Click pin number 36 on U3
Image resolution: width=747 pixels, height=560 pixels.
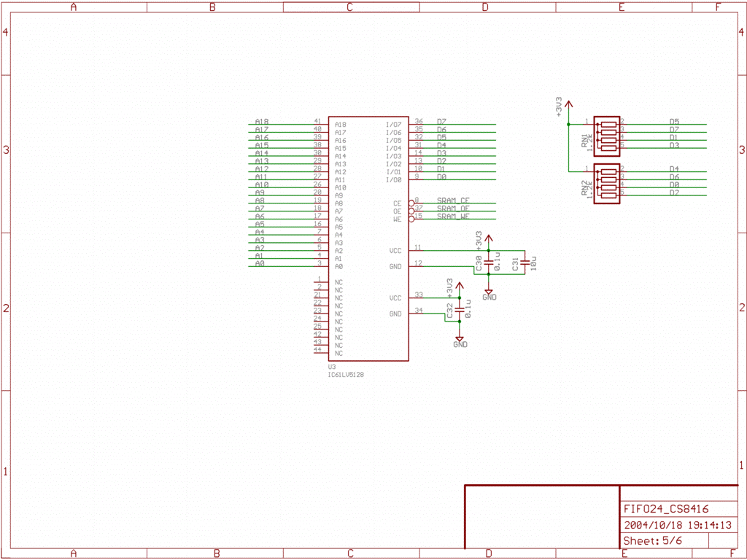[419, 122]
